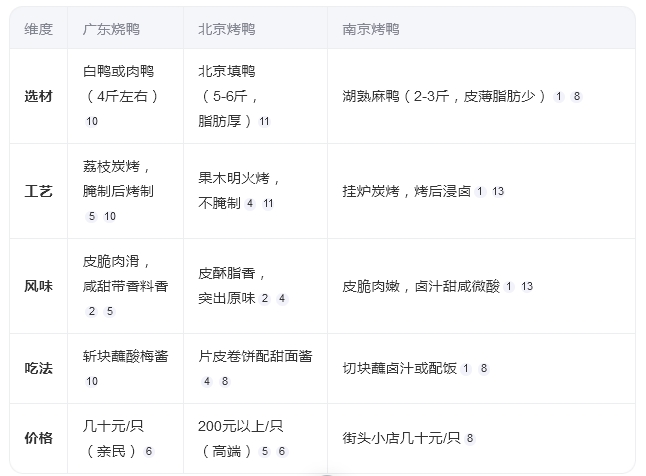Open citation 11 after 脂肪厚） in 选材 row

[264, 121]
